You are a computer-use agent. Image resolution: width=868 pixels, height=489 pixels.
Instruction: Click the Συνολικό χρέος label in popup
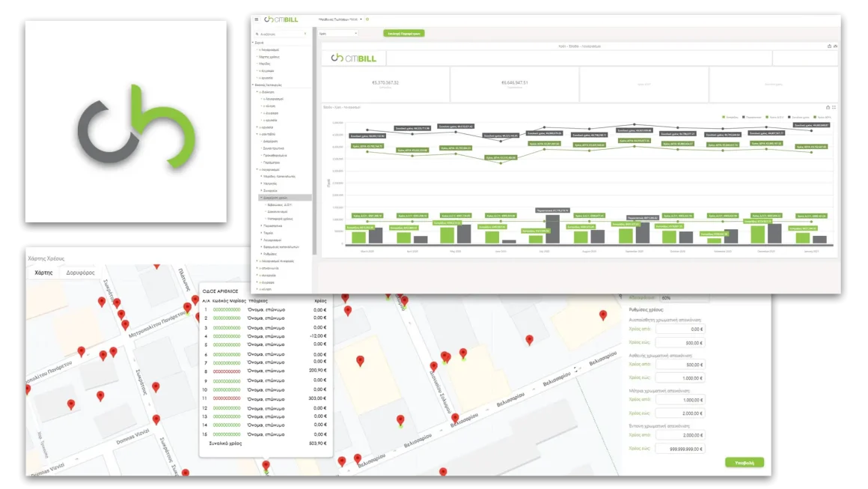[224, 443]
